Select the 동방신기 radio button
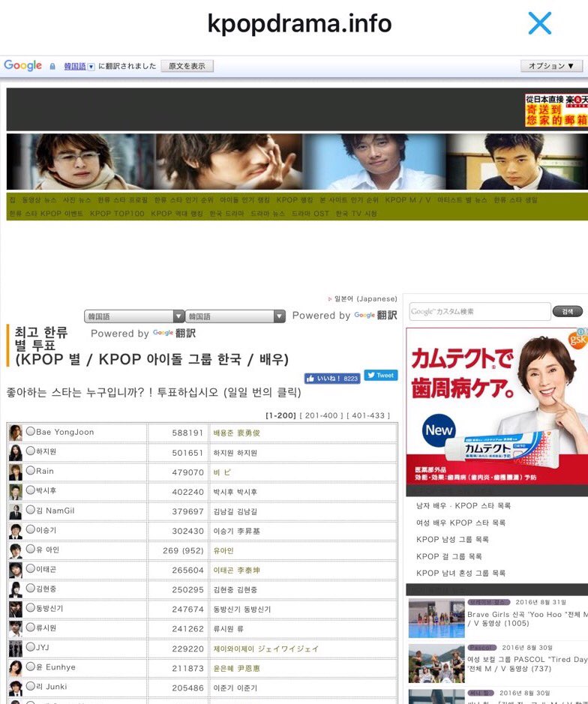The width and height of the screenshot is (588, 704). click(x=31, y=607)
